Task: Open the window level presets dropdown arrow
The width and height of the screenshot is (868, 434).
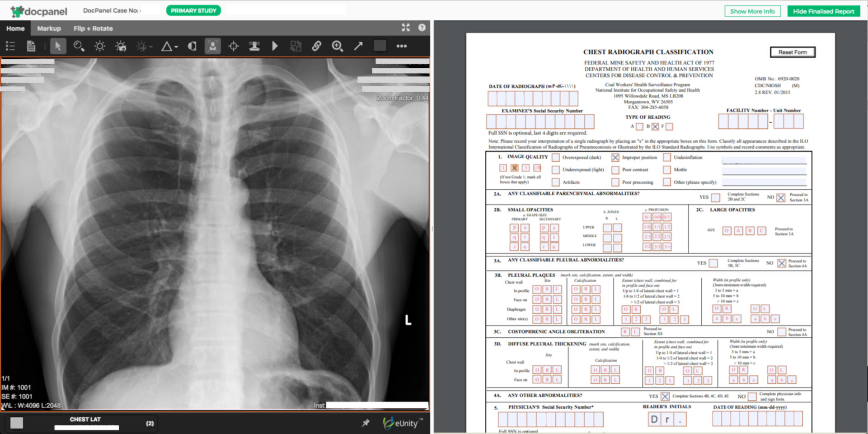Action: click(151, 46)
